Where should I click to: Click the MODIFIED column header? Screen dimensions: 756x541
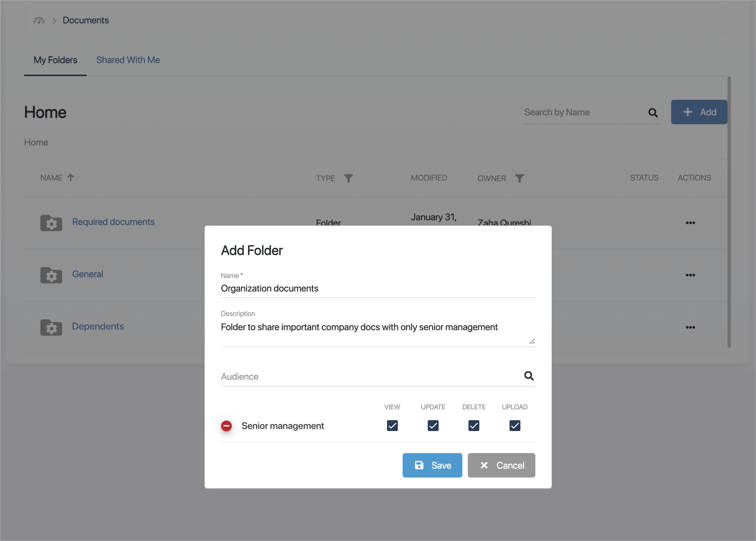pyautogui.click(x=429, y=178)
